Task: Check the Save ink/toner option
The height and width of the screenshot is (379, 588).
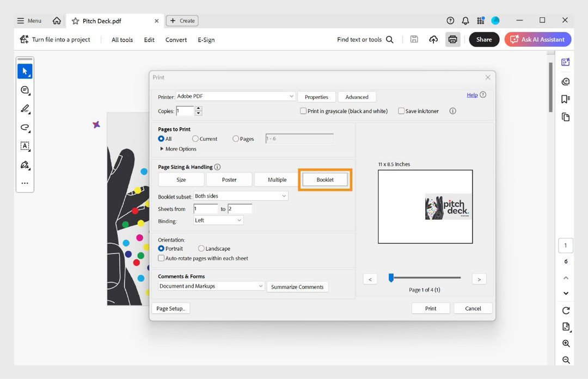Action: tap(401, 111)
